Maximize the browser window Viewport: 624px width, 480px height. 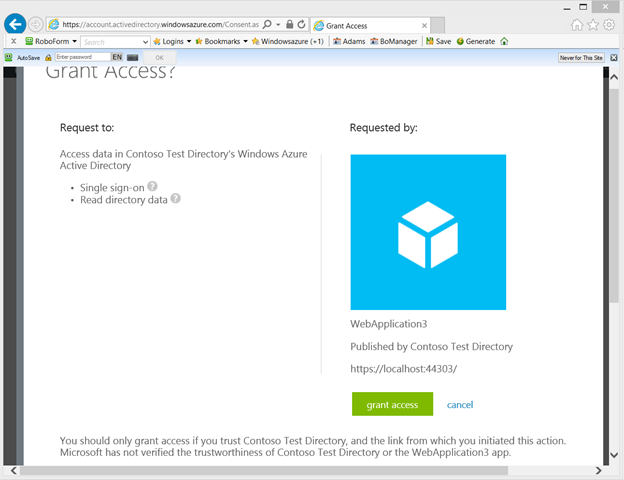pos(583,7)
